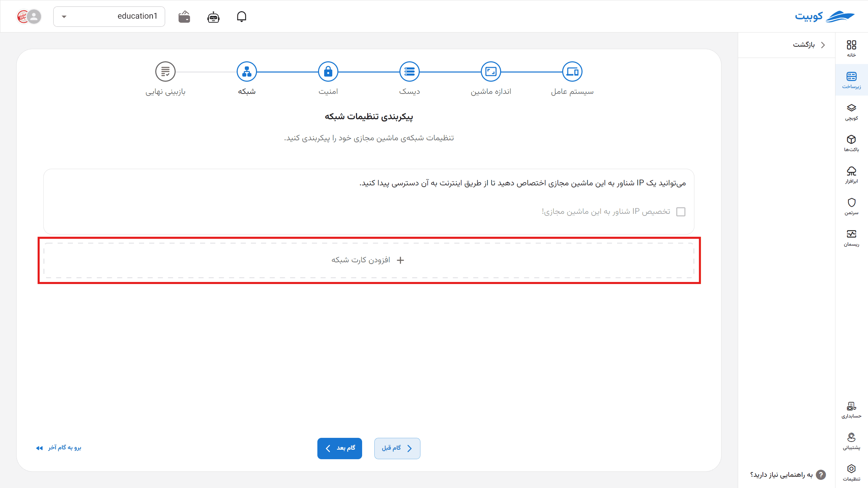Expand the education1 project dropdown
868x488 pixels.
109,16
